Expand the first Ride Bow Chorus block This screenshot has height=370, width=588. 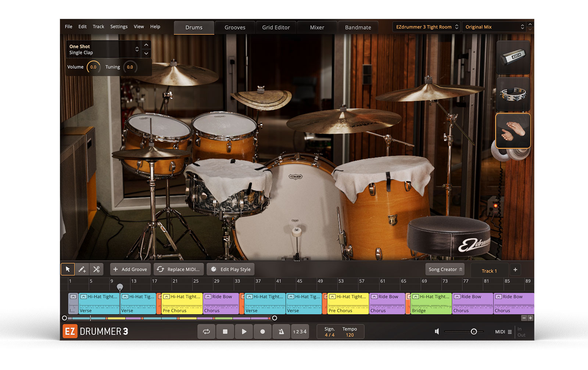[208, 297]
